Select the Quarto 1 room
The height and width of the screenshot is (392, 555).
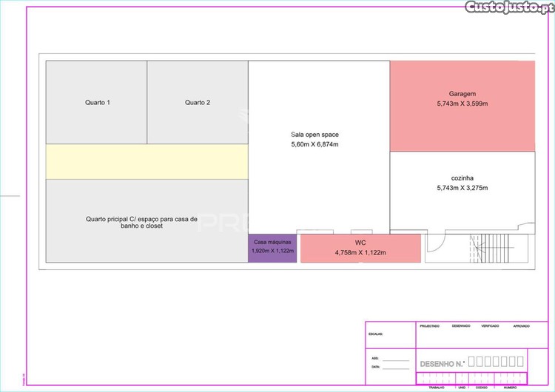pyautogui.click(x=97, y=102)
